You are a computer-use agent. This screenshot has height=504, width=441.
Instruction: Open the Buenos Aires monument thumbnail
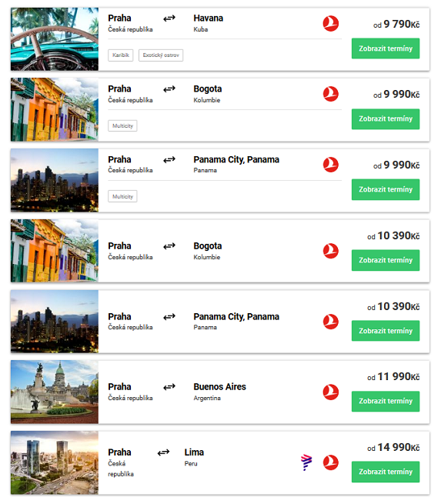tap(55, 392)
